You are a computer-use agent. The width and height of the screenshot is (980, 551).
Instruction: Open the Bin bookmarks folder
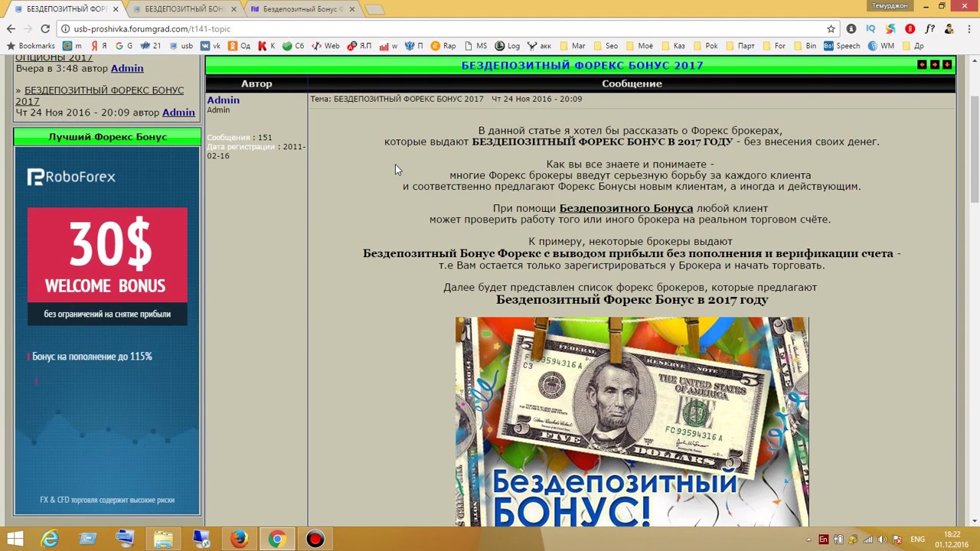pyautogui.click(x=804, y=46)
